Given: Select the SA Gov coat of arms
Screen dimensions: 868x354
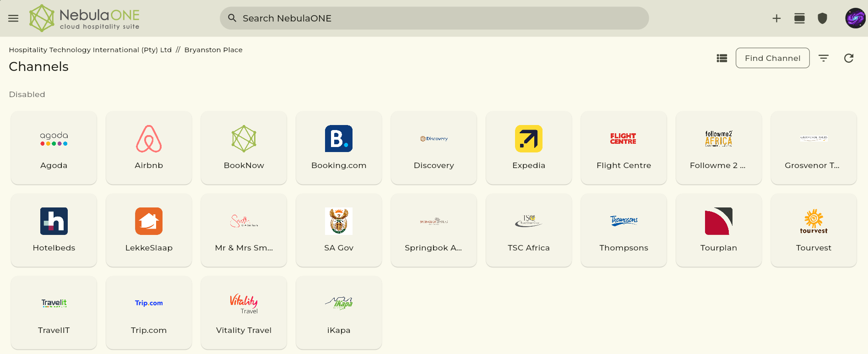Looking at the screenshot, I should point(339,221).
